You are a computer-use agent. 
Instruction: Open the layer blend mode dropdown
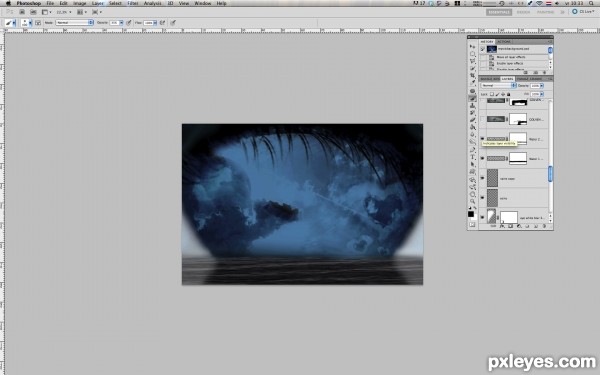pos(498,86)
